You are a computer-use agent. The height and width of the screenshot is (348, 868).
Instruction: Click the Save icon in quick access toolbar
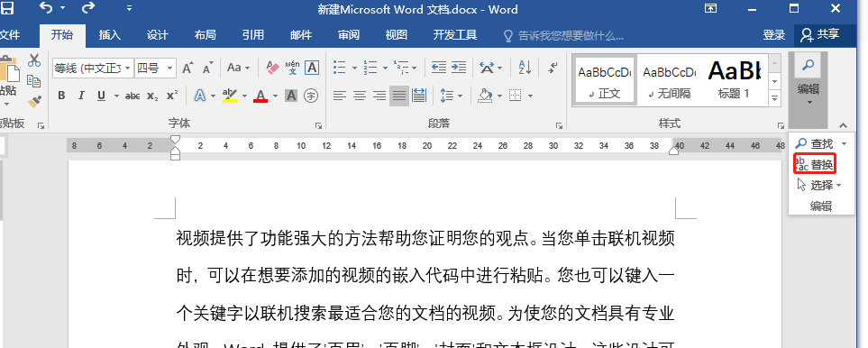pos(6,9)
